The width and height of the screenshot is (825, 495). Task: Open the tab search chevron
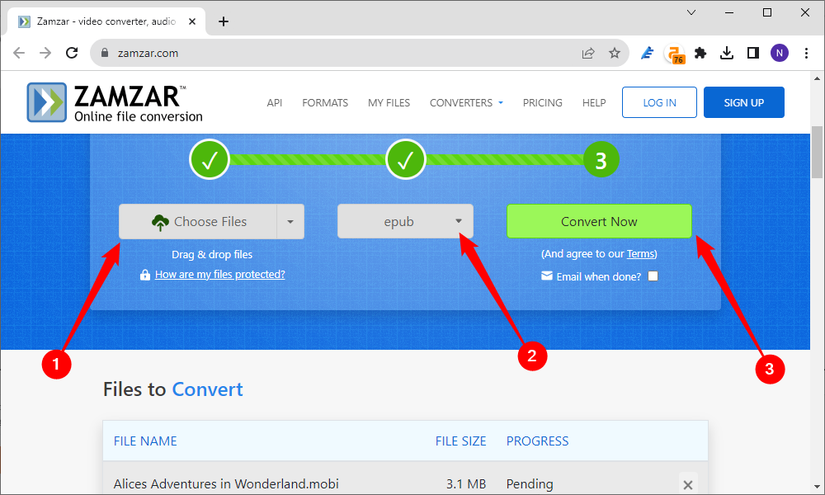tap(691, 12)
